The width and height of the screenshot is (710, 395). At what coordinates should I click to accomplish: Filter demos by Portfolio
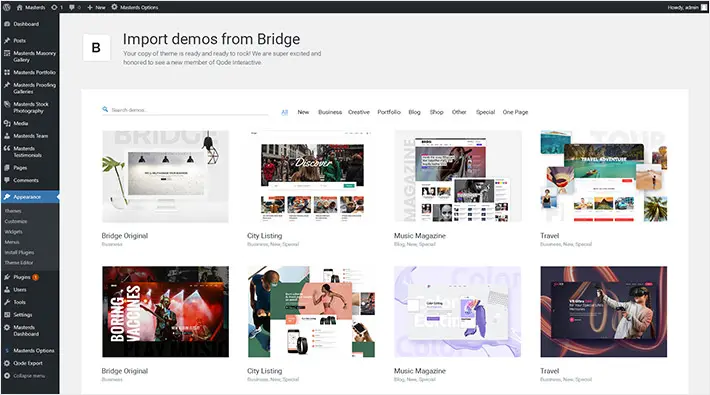(389, 112)
